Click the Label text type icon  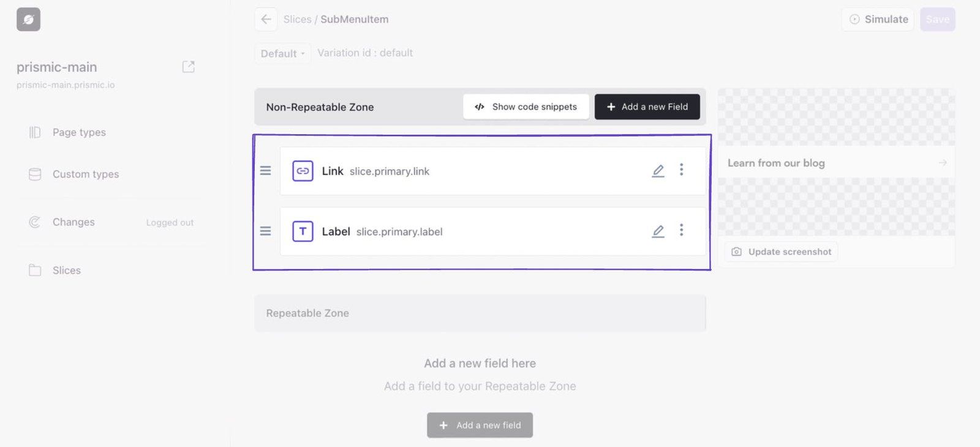tap(303, 231)
